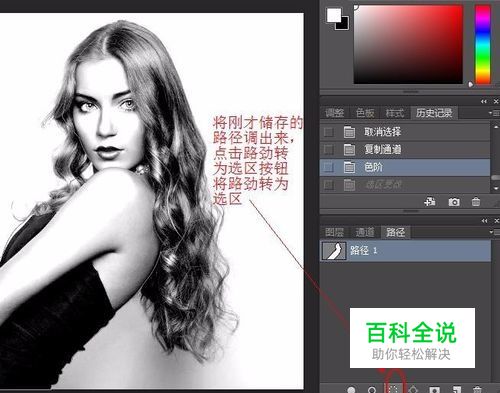Click the rainbow hue slider bar

pyautogui.click(x=483, y=44)
